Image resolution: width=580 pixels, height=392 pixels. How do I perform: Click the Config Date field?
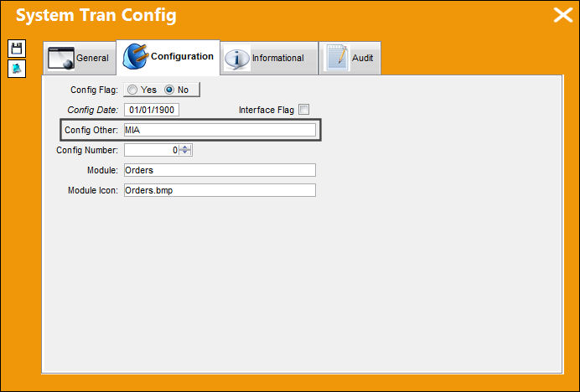[152, 110]
